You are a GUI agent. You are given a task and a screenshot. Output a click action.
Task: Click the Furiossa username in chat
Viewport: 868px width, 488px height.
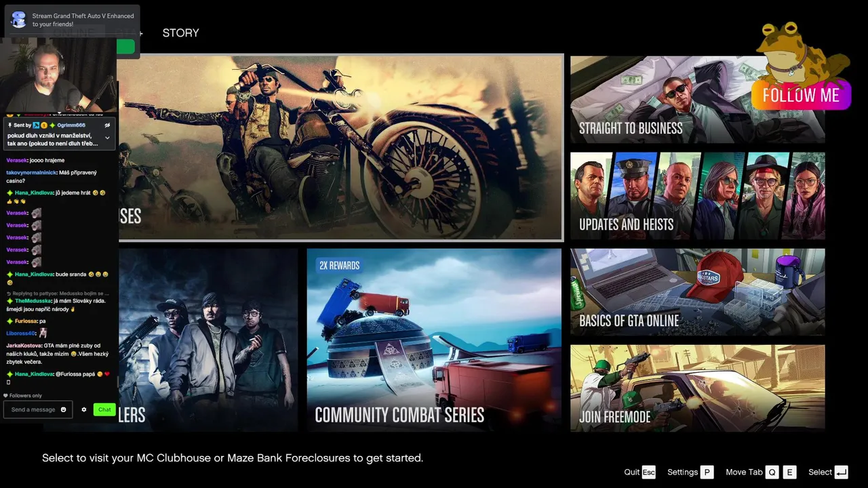pyautogui.click(x=26, y=321)
